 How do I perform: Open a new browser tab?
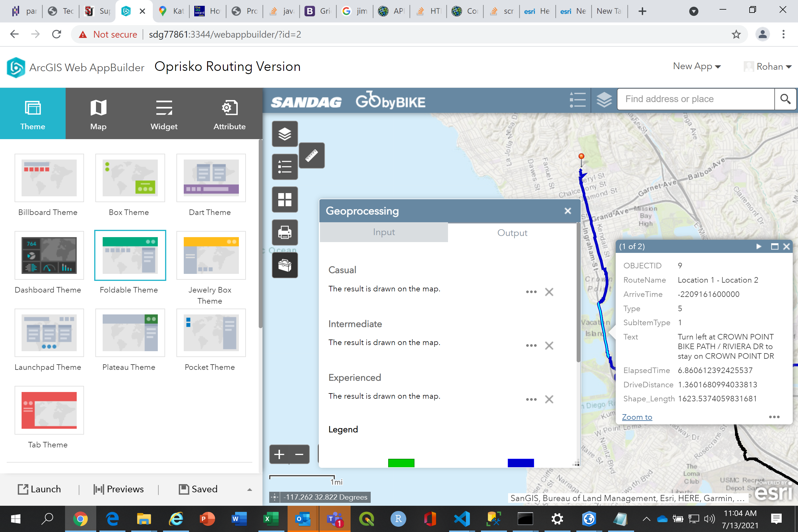pyautogui.click(x=642, y=11)
